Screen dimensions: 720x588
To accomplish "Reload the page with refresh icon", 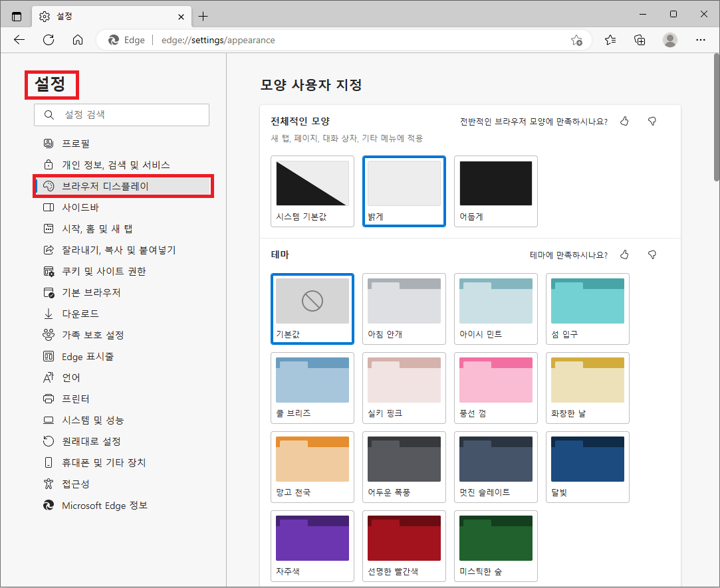I will [49, 40].
